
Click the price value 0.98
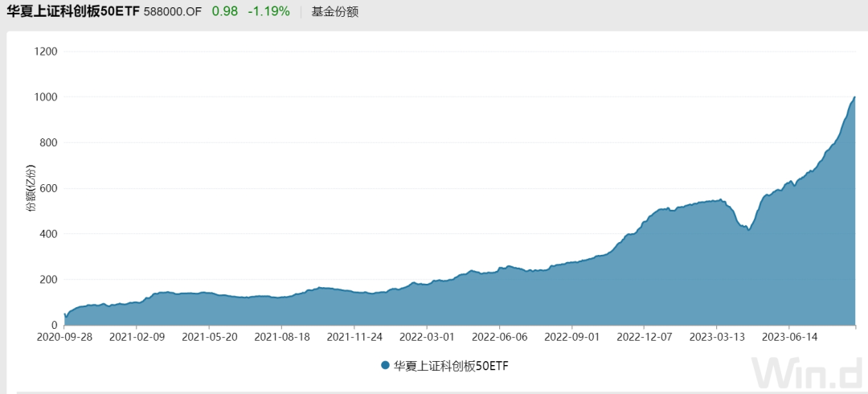225,11
